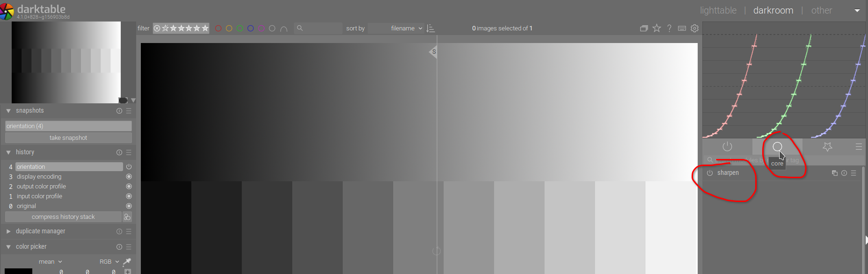Reset sharpen module parameters

tap(844, 173)
